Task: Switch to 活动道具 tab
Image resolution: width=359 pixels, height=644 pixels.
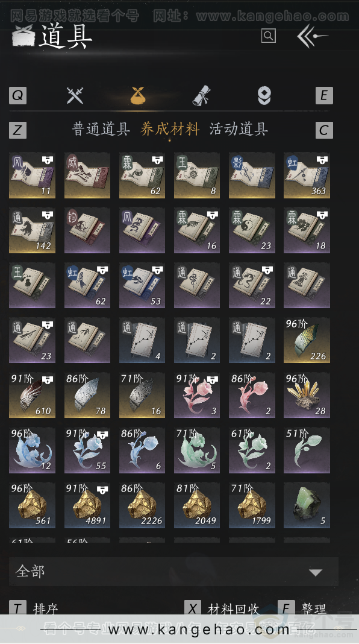Action: (x=239, y=129)
